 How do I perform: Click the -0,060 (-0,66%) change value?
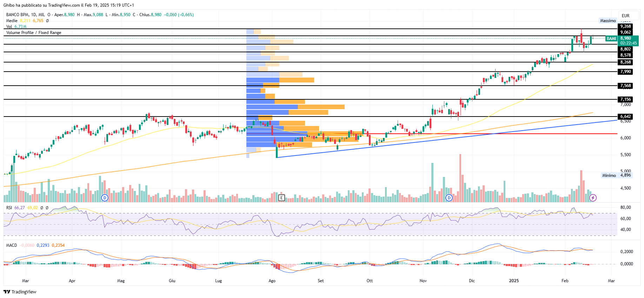179,15
